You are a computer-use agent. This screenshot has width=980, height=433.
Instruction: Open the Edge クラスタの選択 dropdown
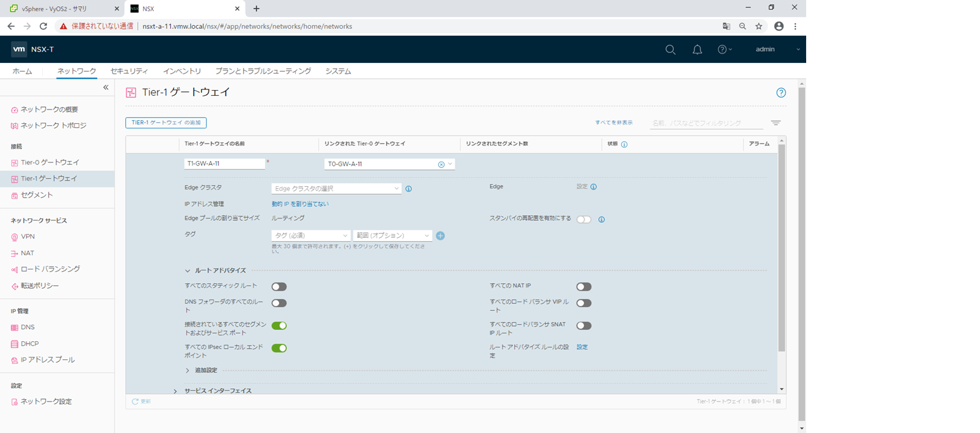(x=336, y=189)
